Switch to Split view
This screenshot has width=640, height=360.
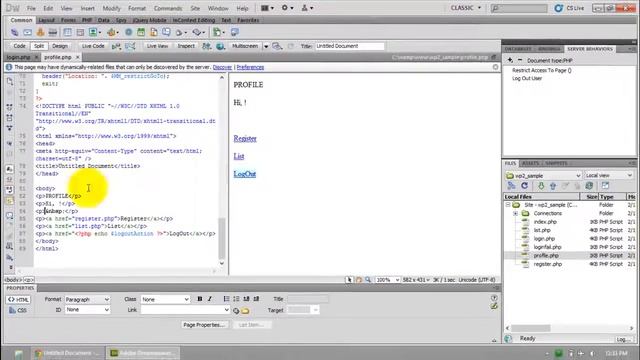[x=39, y=46]
